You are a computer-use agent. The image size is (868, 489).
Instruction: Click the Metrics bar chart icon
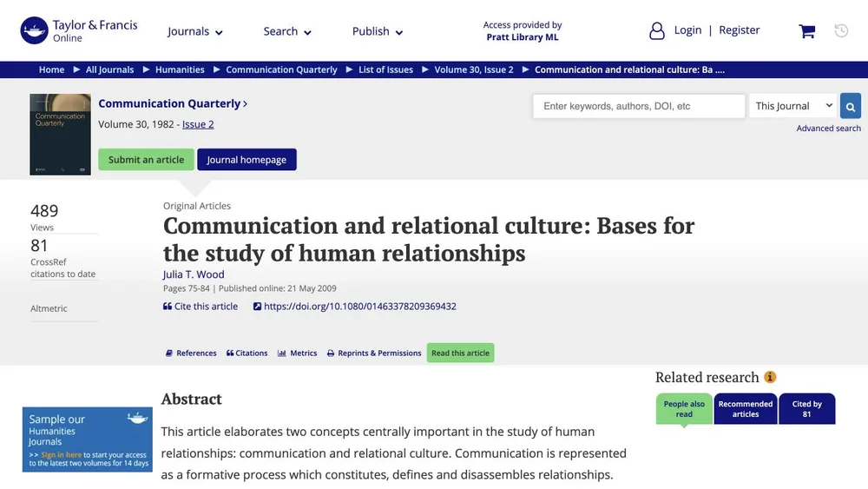click(x=282, y=354)
